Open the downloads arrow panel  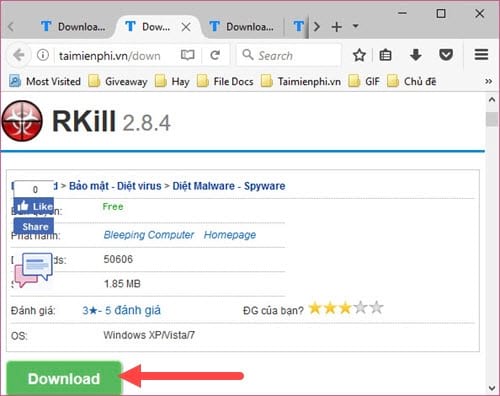416,55
